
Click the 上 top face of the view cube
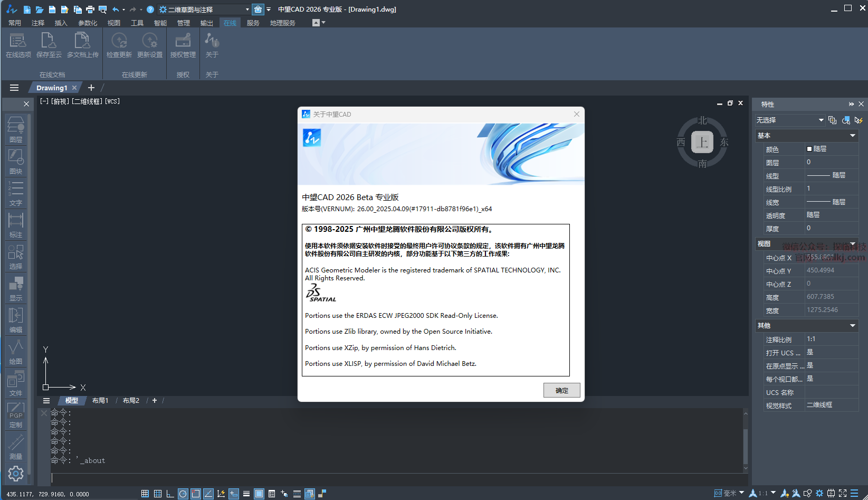(702, 142)
